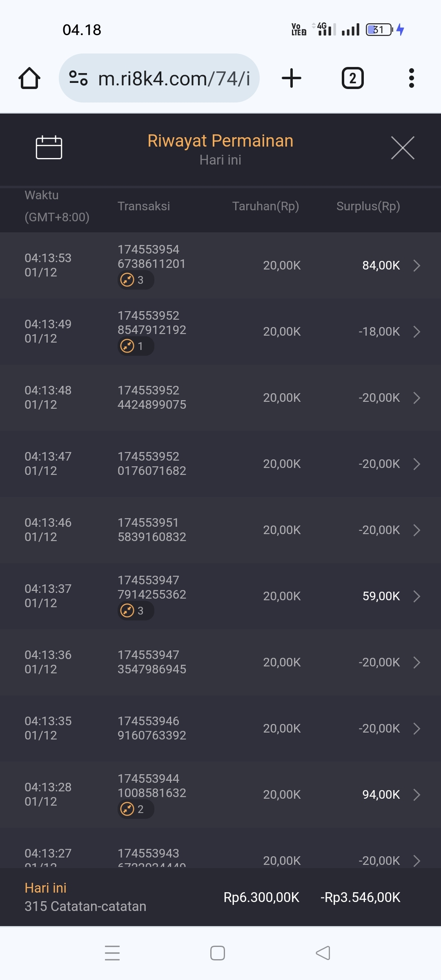
Task: Open a new browser tab
Action: click(x=292, y=78)
